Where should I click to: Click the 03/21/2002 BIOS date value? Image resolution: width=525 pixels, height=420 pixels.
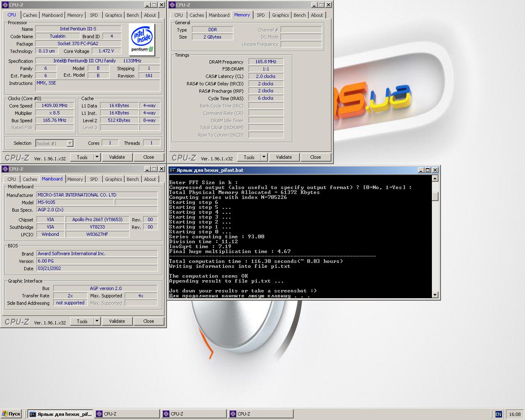coord(97,268)
